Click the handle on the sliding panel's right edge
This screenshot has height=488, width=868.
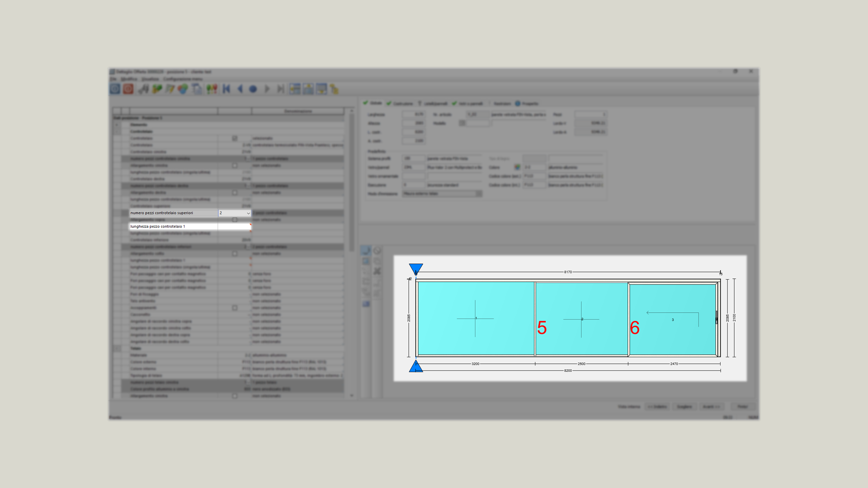pyautogui.click(x=717, y=317)
